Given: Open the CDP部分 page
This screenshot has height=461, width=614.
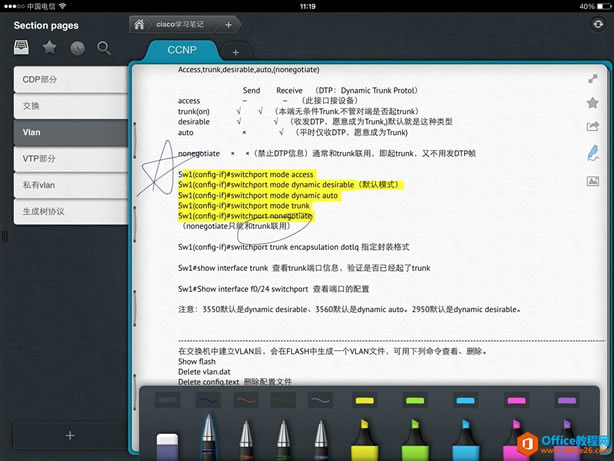Looking at the screenshot, I should coord(71,80).
